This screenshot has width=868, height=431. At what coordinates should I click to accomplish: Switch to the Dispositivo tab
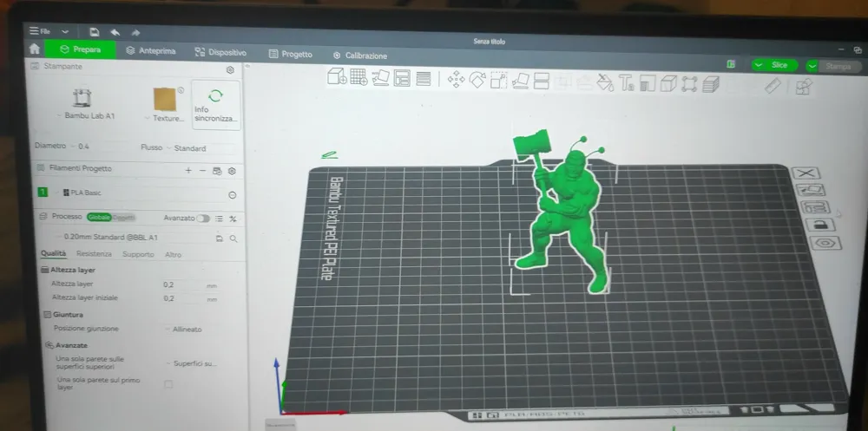(220, 53)
